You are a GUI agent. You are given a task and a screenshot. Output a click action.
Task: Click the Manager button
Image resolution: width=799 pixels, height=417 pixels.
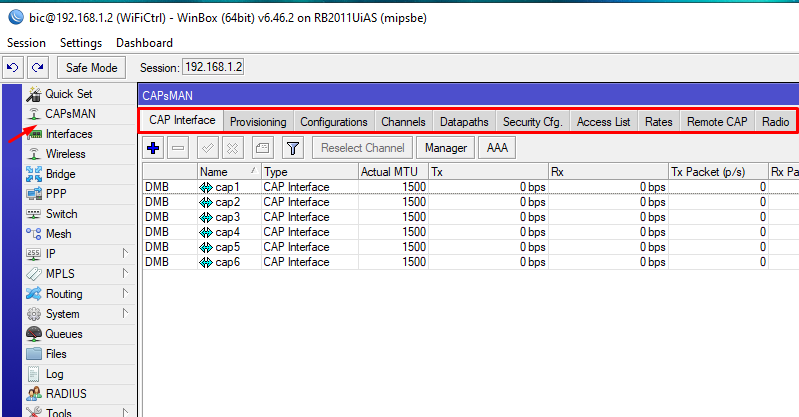click(x=446, y=148)
